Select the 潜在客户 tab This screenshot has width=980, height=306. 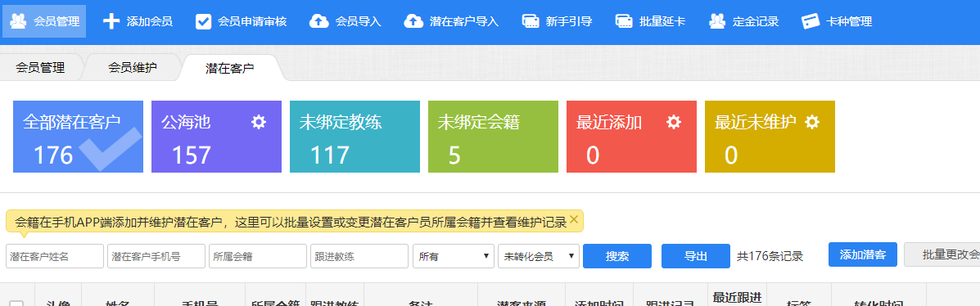coord(230,68)
